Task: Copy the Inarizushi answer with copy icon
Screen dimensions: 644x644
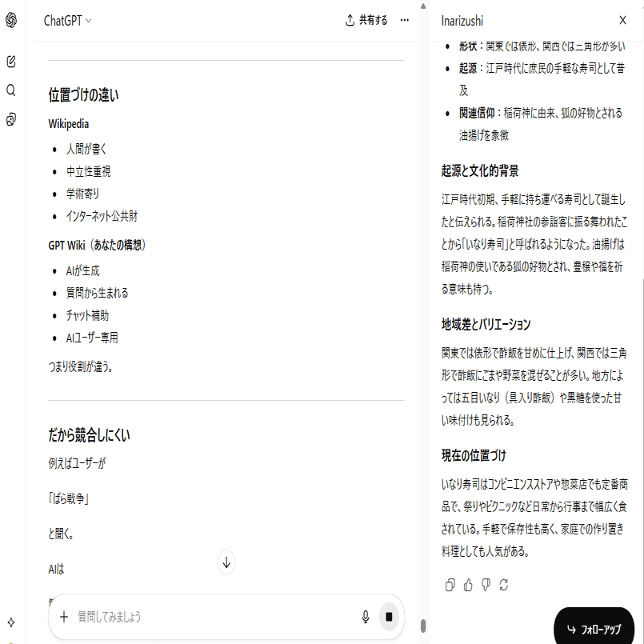Action: pos(450,585)
